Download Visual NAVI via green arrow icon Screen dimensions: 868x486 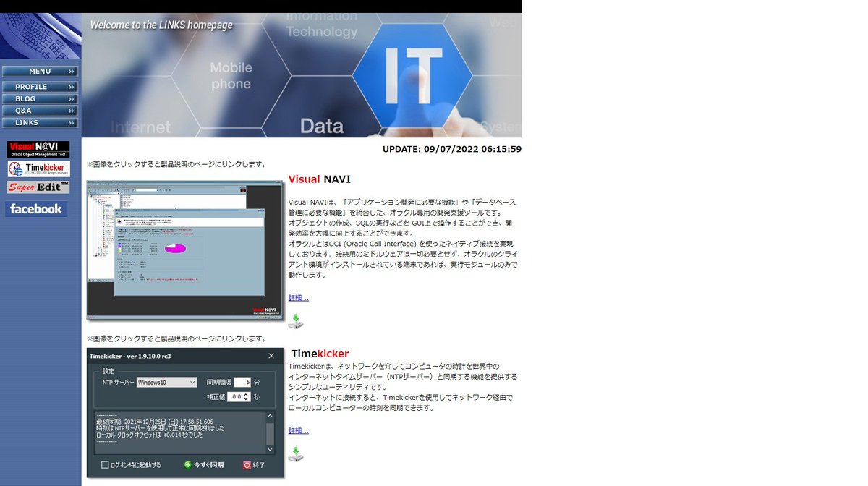click(296, 322)
